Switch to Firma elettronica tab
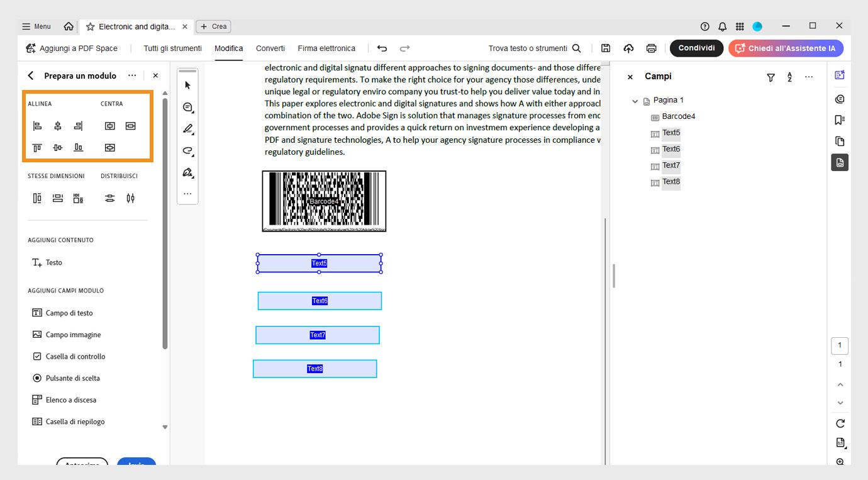The height and width of the screenshot is (480, 868). [326, 48]
